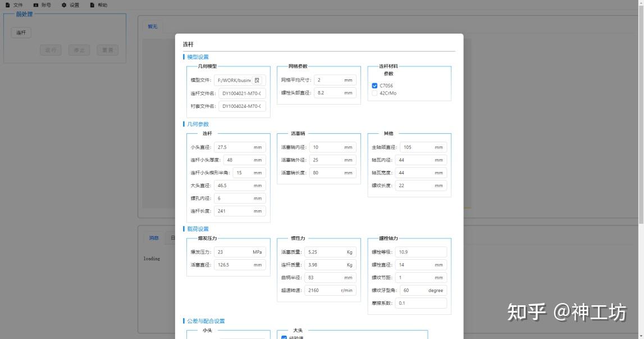Open the 帮助 menu
Viewport: 644px width, 339px height.
99,5
